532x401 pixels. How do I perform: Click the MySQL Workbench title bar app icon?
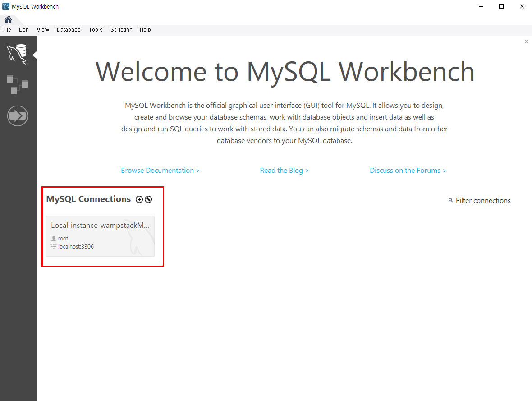tap(6, 6)
